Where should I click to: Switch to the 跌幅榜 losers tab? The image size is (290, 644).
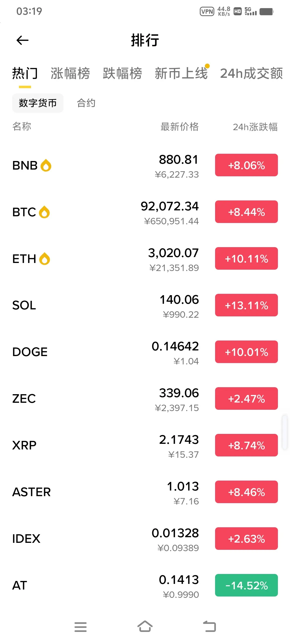point(122,74)
